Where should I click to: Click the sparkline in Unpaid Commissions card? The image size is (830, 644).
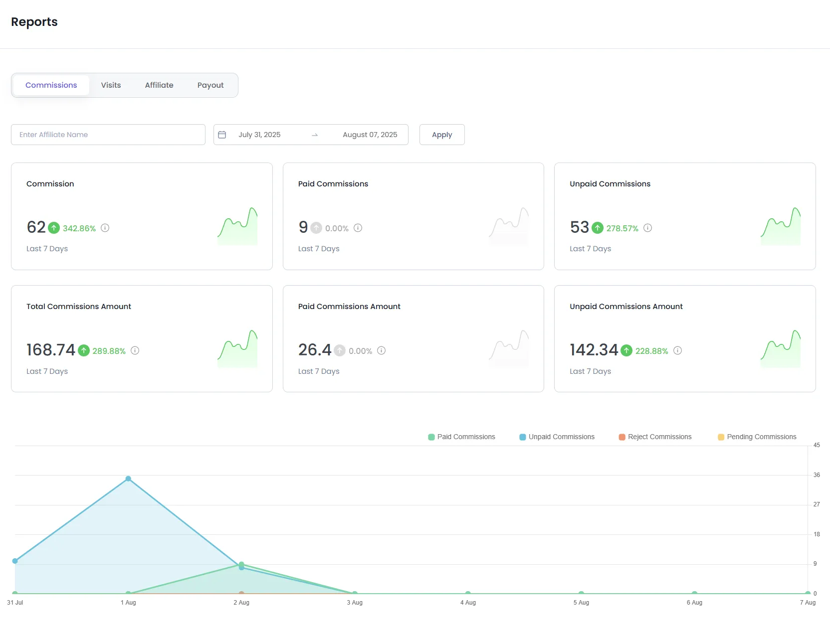[x=781, y=226]
